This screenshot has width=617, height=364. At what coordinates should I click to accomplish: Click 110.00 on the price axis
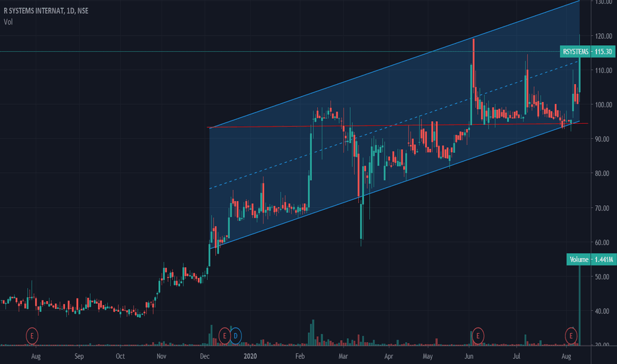click(604, 70)
